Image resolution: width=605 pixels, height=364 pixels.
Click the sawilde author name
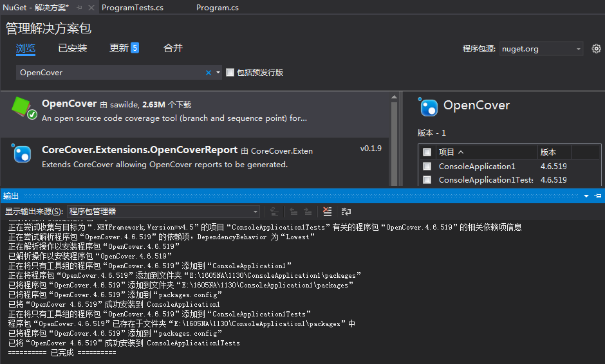pyautogui.click(x=124, y=104)
